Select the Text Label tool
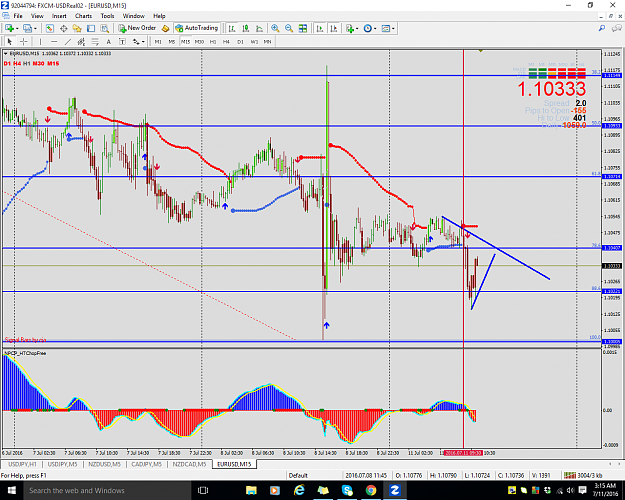Screen dimensions: 625x500 tap(122, 41)
